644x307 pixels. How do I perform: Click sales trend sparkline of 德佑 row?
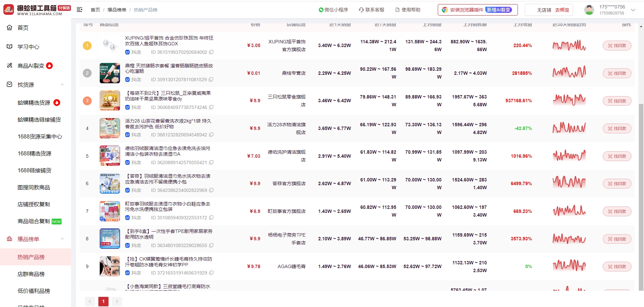(569, 156)
